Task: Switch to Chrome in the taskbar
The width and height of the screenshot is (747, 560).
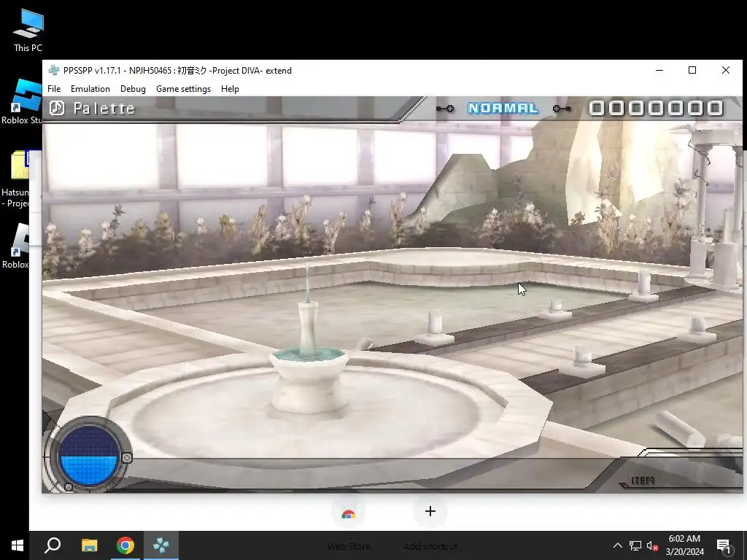Action: coord(125,545)
